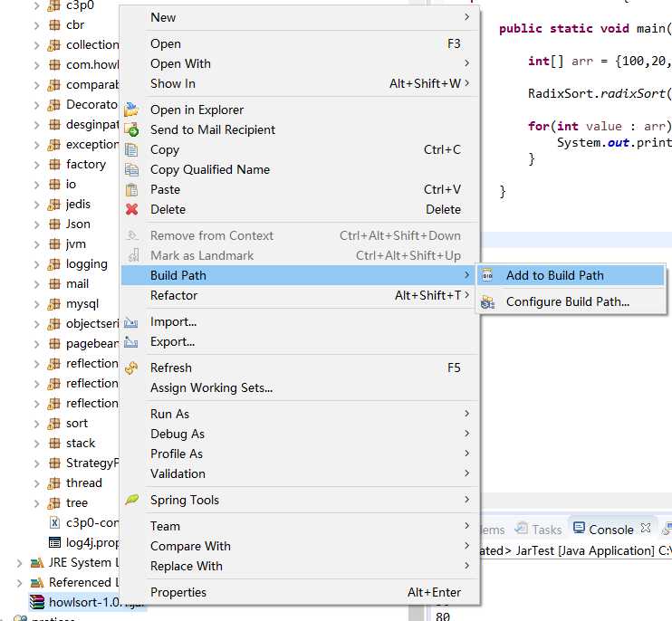Click the Configure Build Path icon

pos(488,302)
